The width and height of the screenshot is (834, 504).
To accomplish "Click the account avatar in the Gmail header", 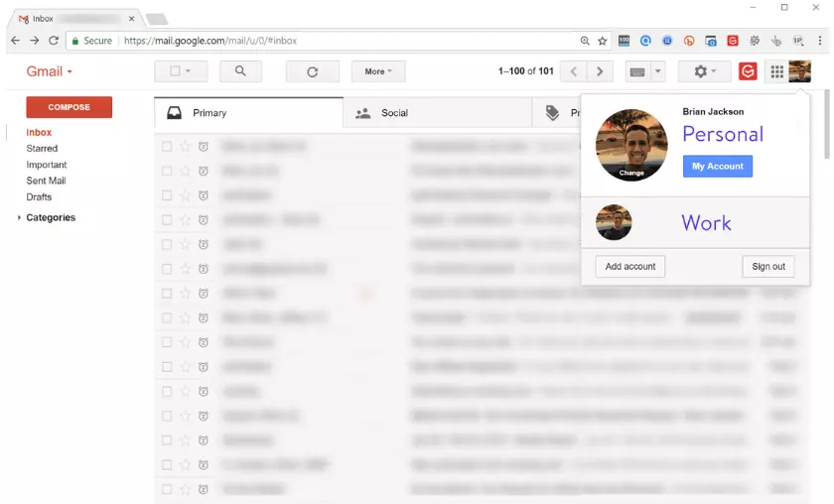I will coord(800,71).
